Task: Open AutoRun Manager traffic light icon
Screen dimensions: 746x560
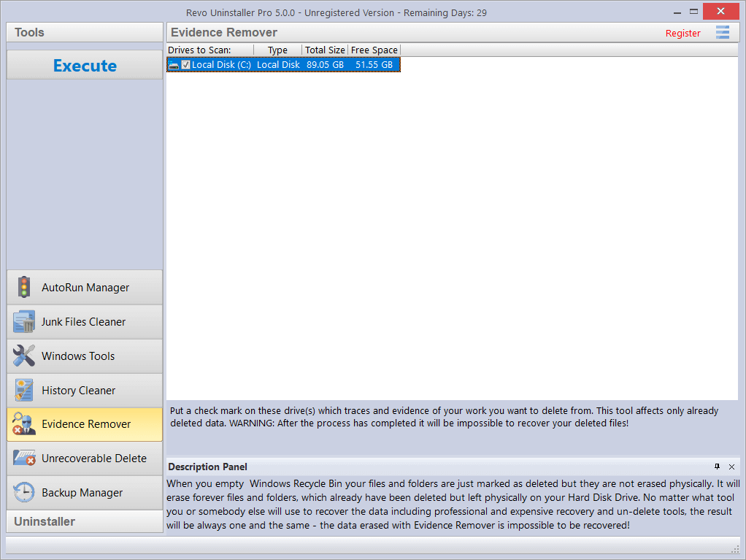Action: tap(24, 288)
